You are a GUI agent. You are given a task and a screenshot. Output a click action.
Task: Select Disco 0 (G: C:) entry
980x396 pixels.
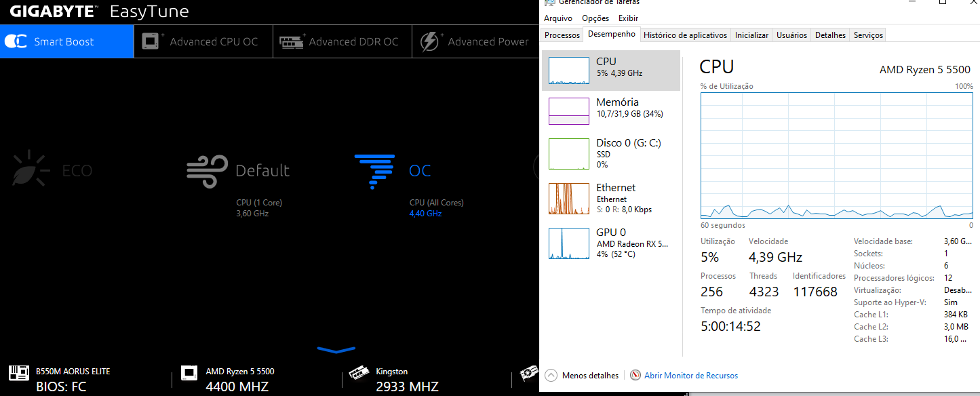[611, 153]
